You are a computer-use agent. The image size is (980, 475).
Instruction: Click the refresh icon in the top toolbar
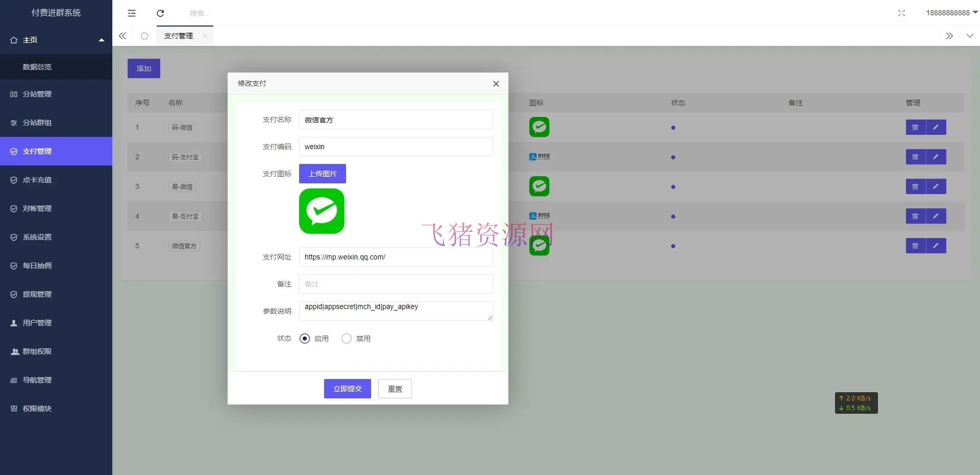coord(160,13)
